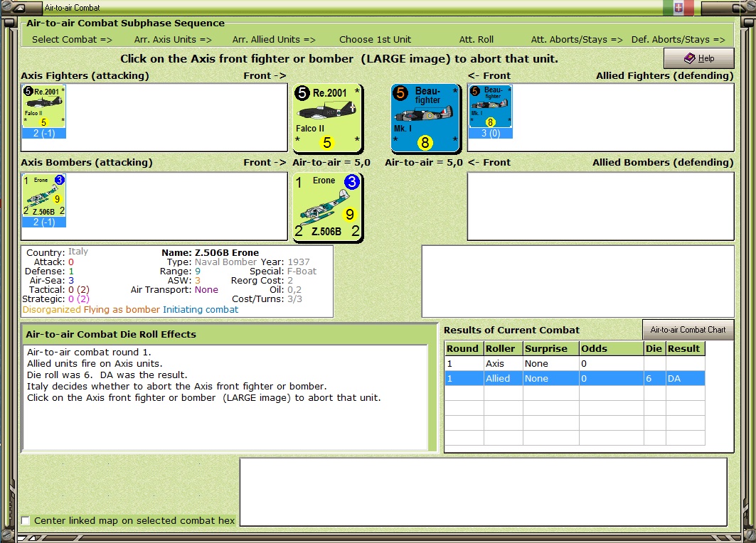756x543 pixels.
Task: Click the empty message box at bottom
Action: click(484, 492)
